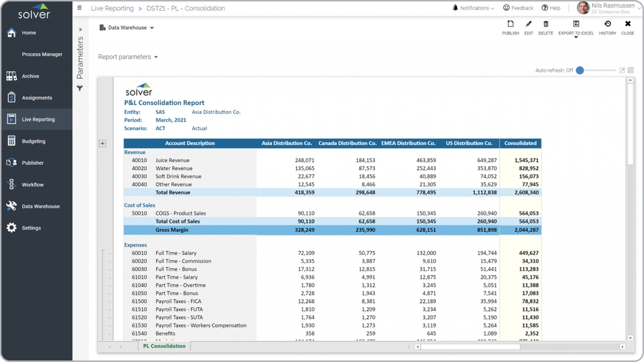Screen dimensions: 644x362
Task: Click the hamburger menu icon
Action: (x=79, y=8)
